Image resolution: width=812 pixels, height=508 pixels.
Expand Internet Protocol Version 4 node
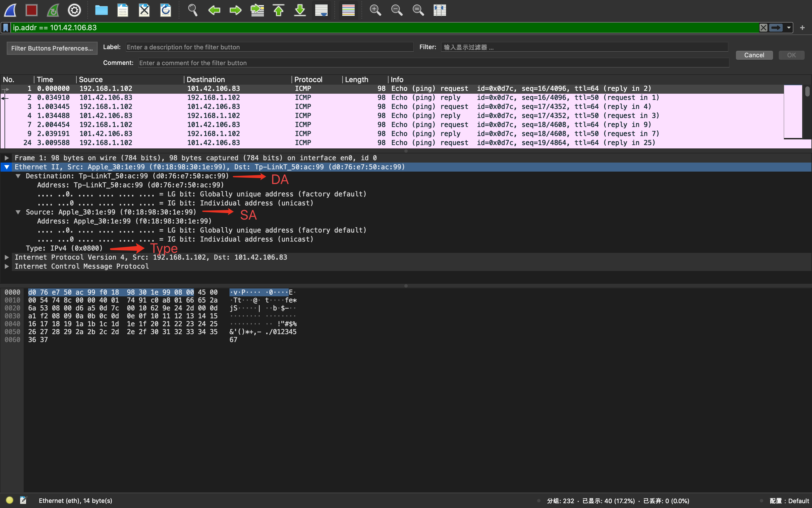[x=6, y=257]
